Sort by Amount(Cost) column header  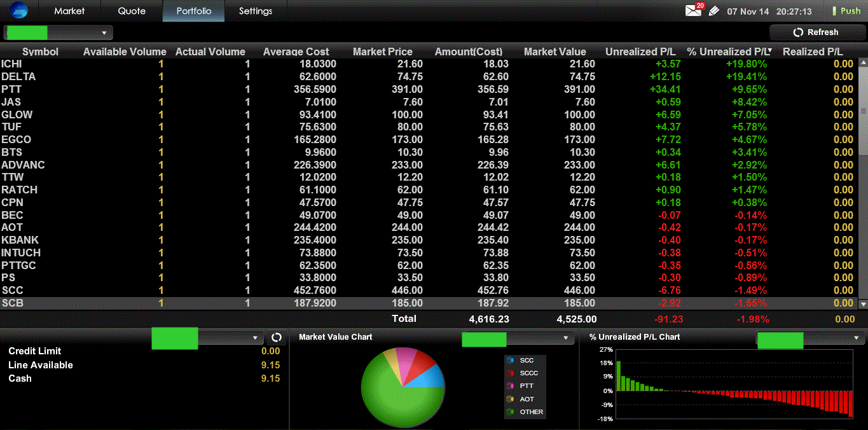pos(469,52)
